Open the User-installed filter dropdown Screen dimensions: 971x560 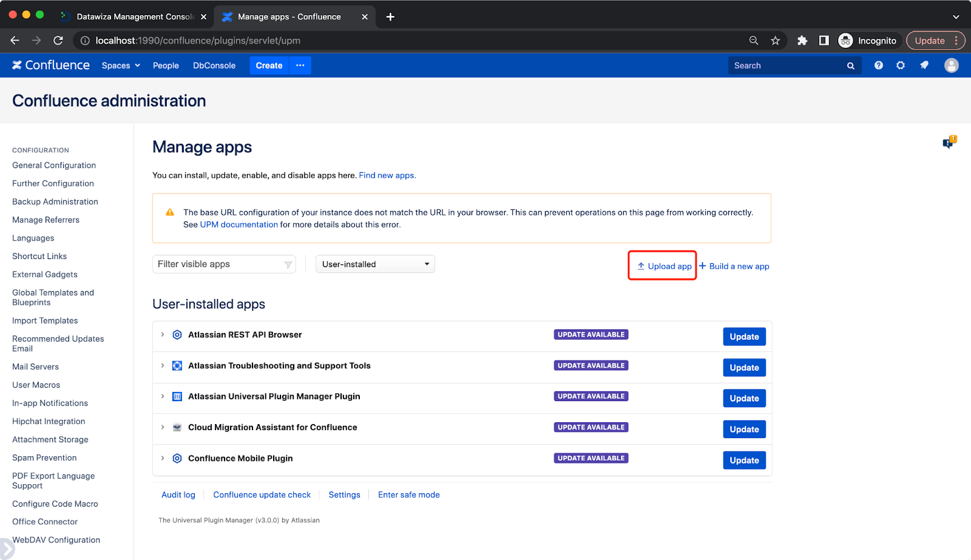coord(375,265)
